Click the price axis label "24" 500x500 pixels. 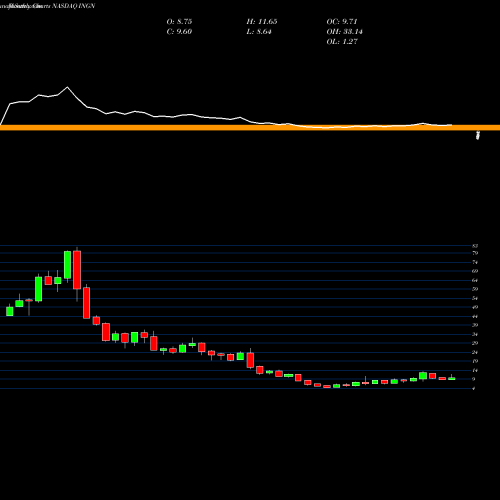(475, 352)
